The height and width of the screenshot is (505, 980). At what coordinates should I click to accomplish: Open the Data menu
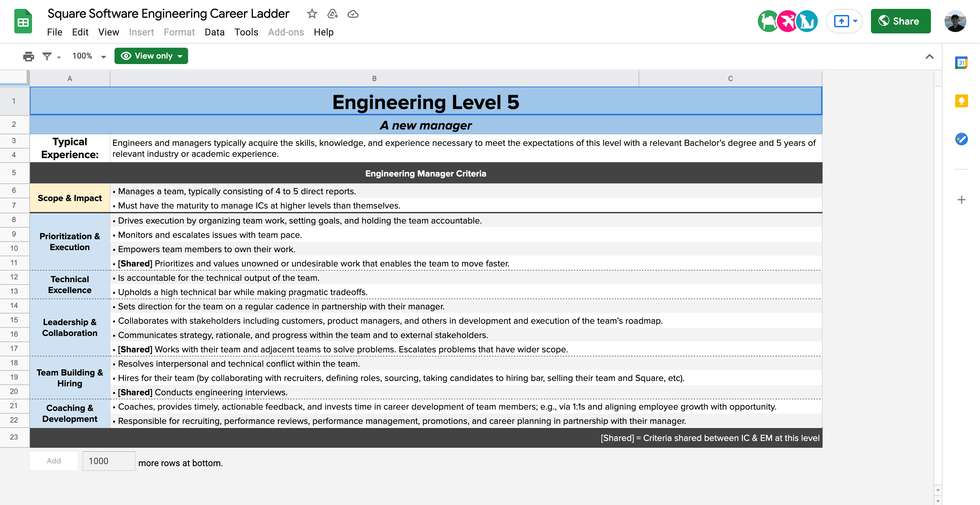pos(214,32)
